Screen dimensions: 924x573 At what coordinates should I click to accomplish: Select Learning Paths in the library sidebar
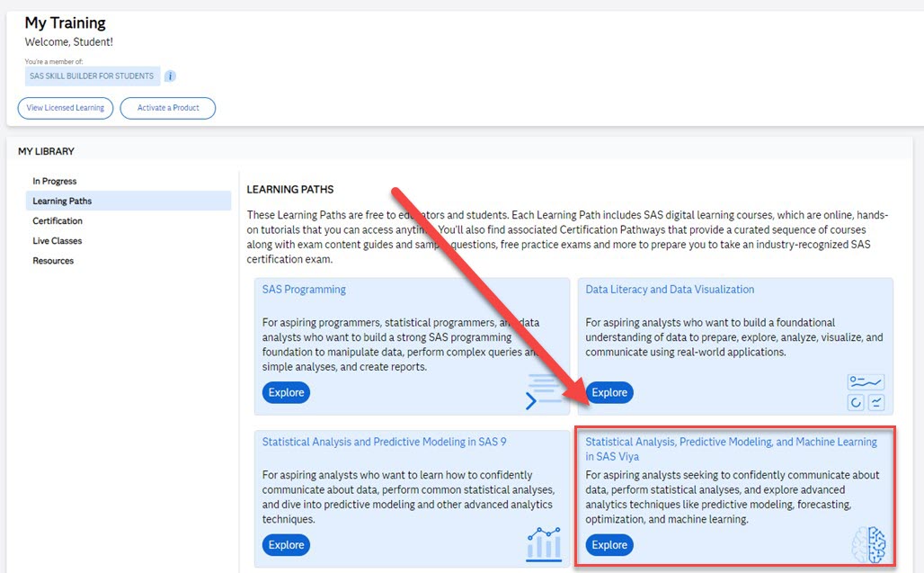click(62, 201)
